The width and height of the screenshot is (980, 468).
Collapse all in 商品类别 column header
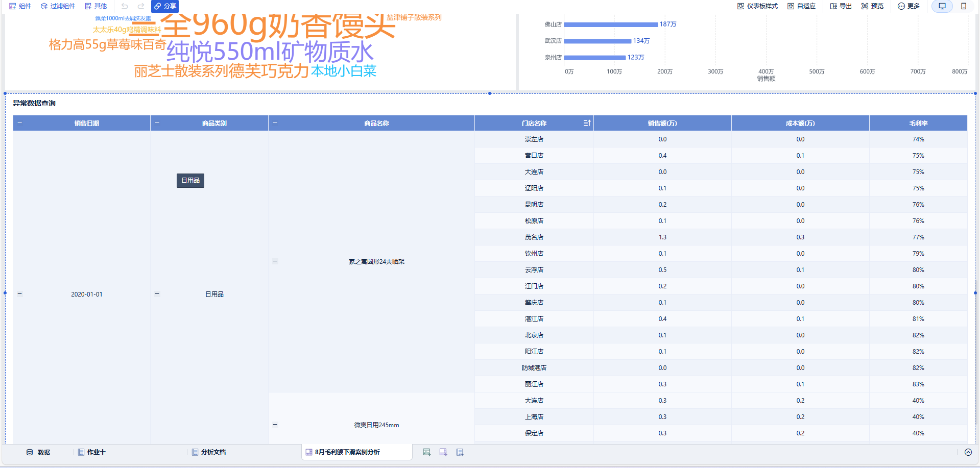point(157,123)
